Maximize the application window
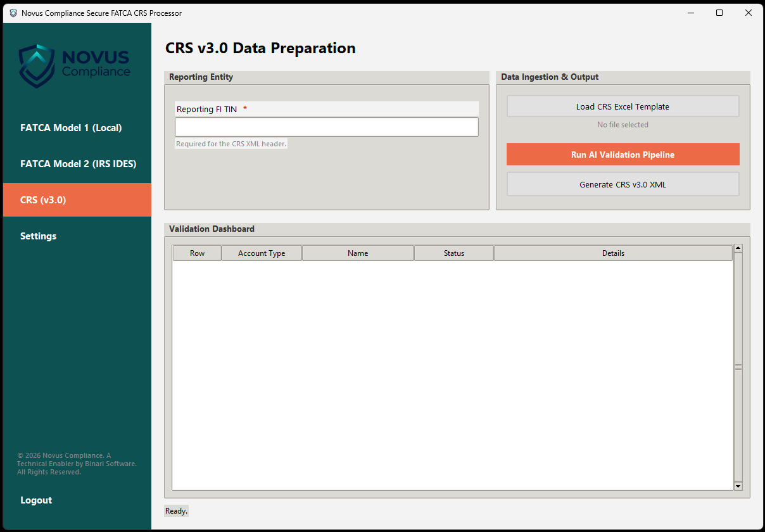 coord(719,13)
